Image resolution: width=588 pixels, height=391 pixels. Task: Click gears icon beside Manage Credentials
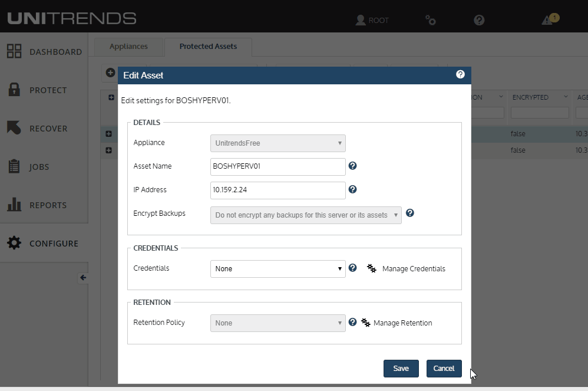coord(372,268)
